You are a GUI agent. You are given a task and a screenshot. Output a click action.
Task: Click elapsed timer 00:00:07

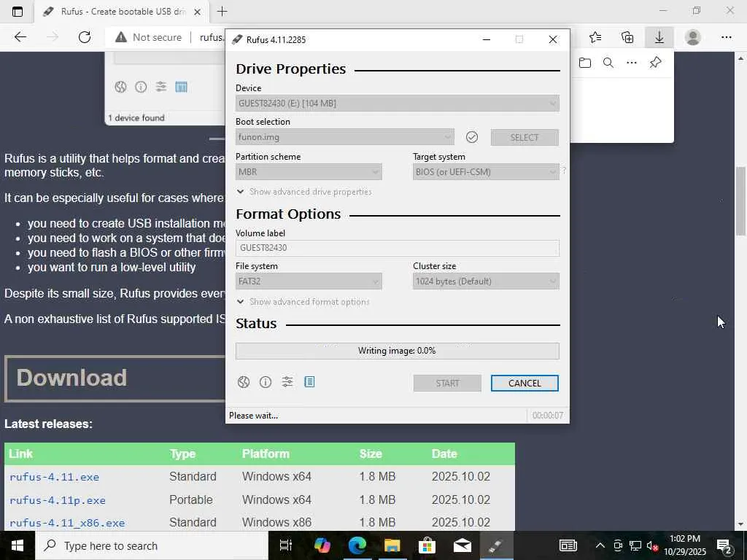547,416
